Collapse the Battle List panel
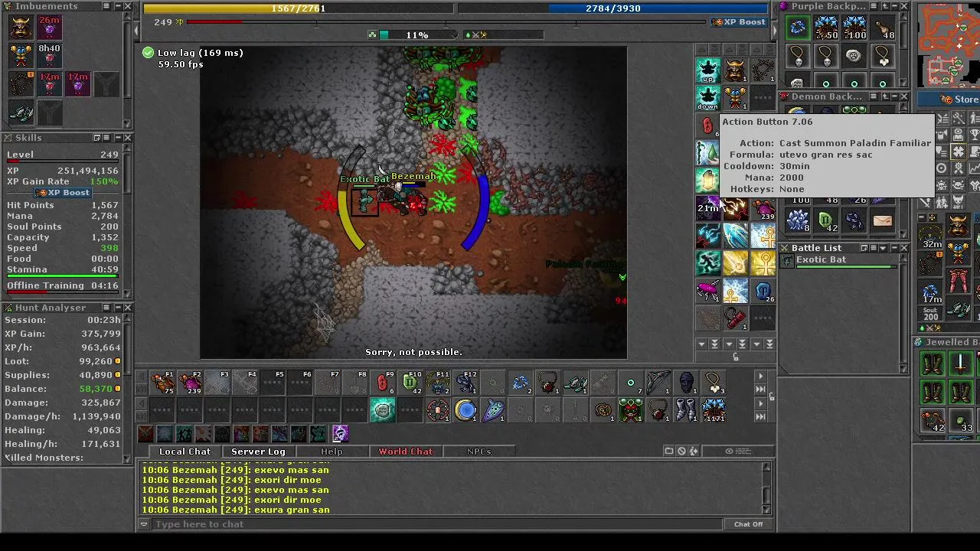This screenshot has width=980, height=551. (894, 248)
